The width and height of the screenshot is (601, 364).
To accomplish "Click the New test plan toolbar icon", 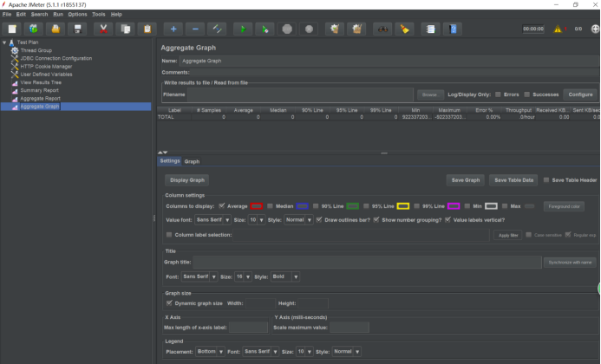I will [x=12, y=29].
